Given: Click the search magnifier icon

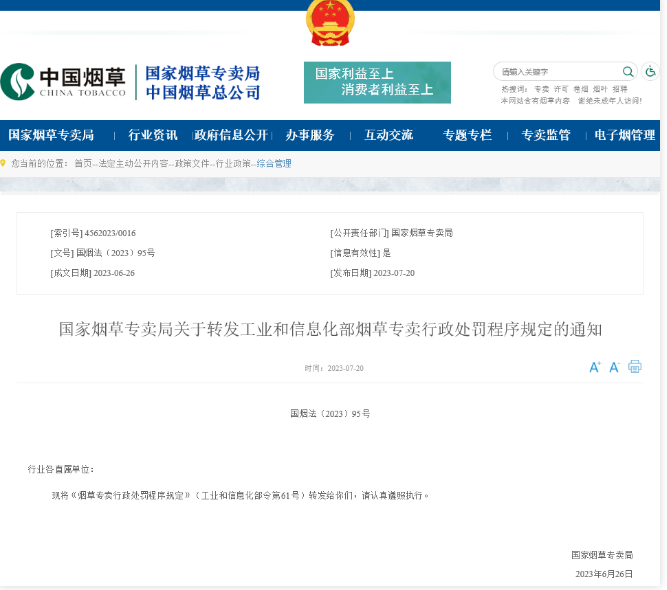Looking at the screenshot, I should click(628, 72).
